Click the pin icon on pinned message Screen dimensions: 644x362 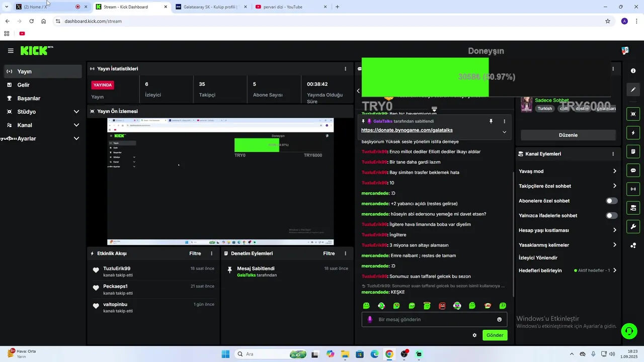tap(491, 121)
